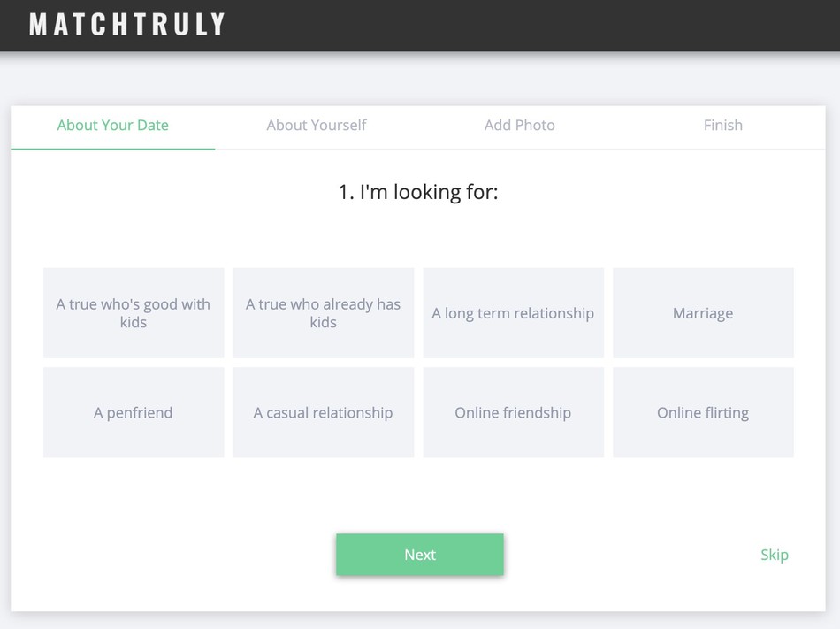The image size is (840, 629).
Task: Open the About Your Date tab
Action: point(113,126)
